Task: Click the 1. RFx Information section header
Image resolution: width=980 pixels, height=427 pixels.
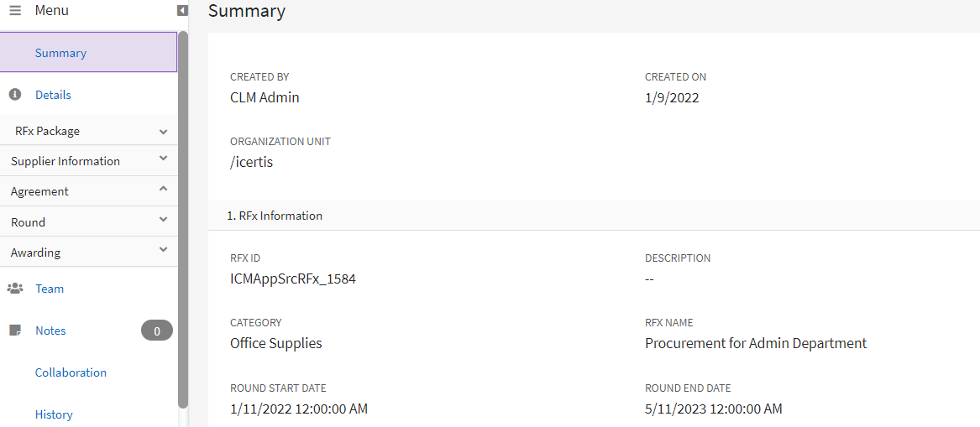Action: 275,216
